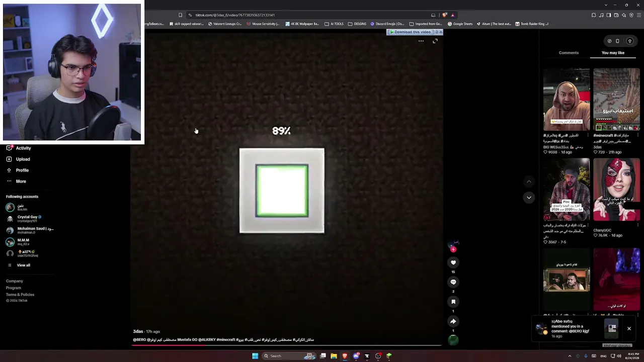Click View all following accounts
The image size is (644, 362).
click(19, 265)
